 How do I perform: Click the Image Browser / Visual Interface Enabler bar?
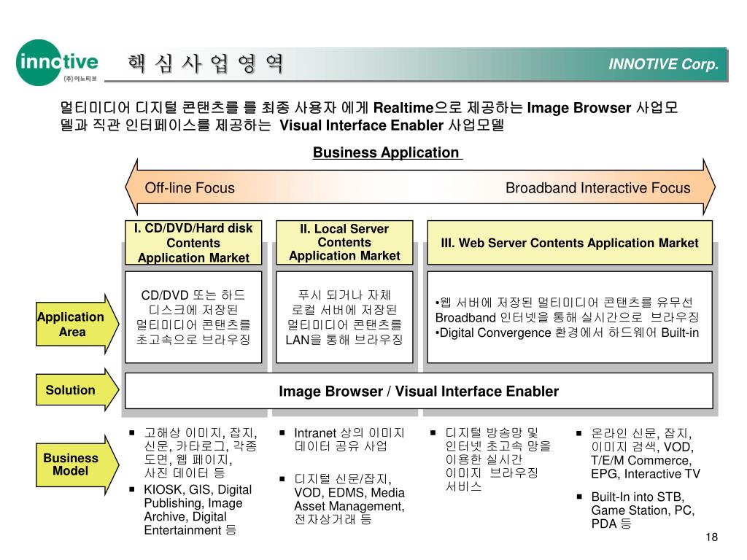point(419,391)
